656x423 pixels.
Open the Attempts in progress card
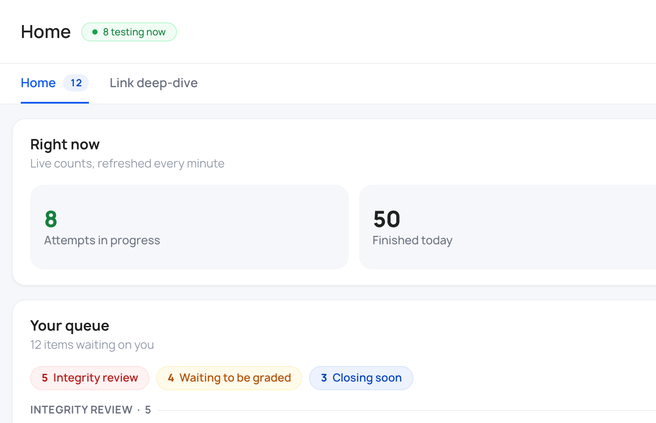pyautogui.click(x=189, y=227)
